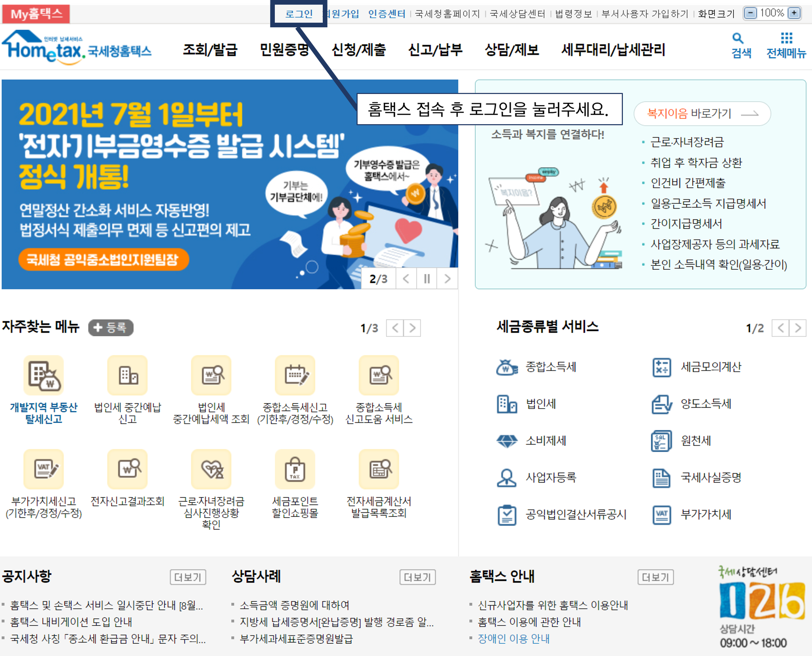This screenshot has height=656, width=812.
Task: Go to next banner slide
Action: 448,279
